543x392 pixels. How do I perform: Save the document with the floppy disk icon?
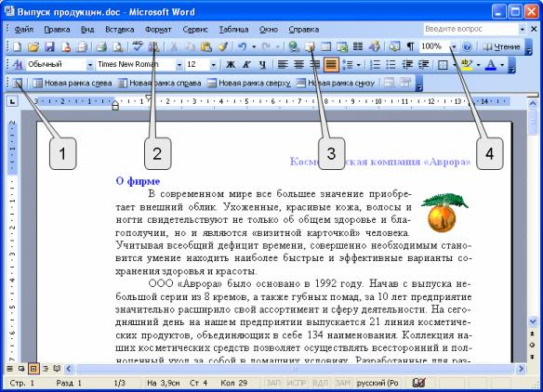[x=49, y=46]
